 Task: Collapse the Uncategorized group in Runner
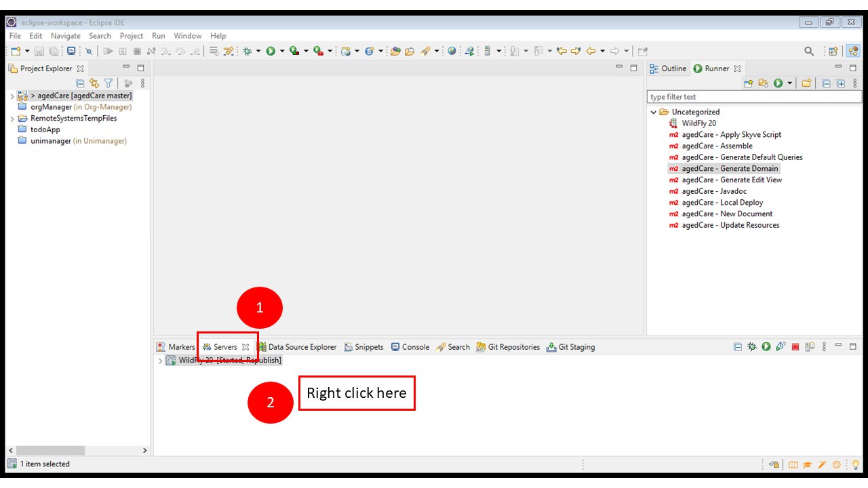click(654, 113)
